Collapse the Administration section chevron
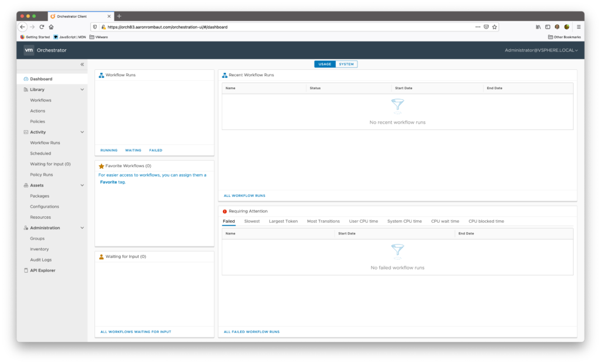This screenshot has width=601, height=364. click(x=82, y=228)
